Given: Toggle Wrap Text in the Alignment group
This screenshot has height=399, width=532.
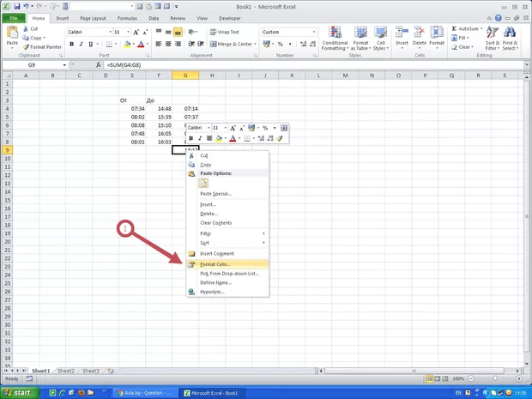Looking at the screenshot, I should [225, 32].
